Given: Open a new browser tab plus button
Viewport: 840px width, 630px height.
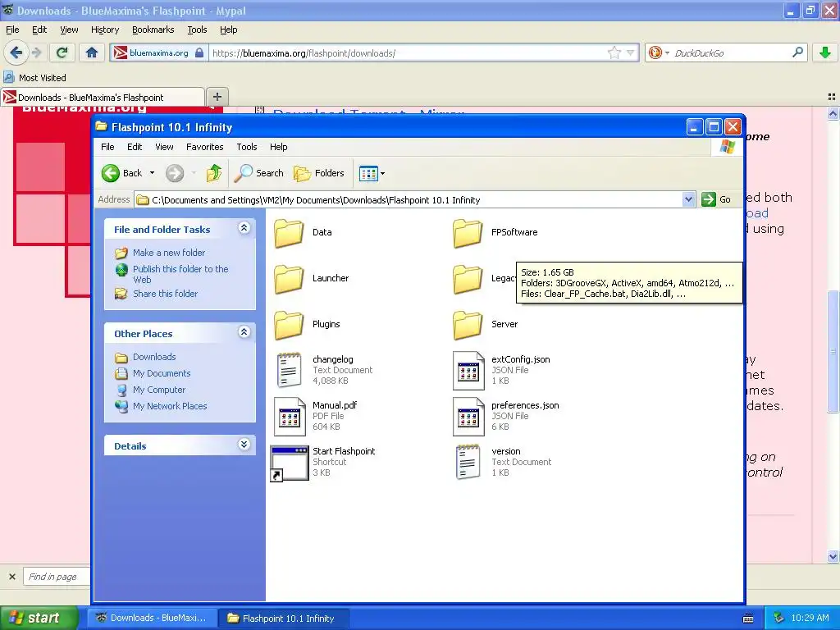Looking at the screenshot, I should click(217, 97).
